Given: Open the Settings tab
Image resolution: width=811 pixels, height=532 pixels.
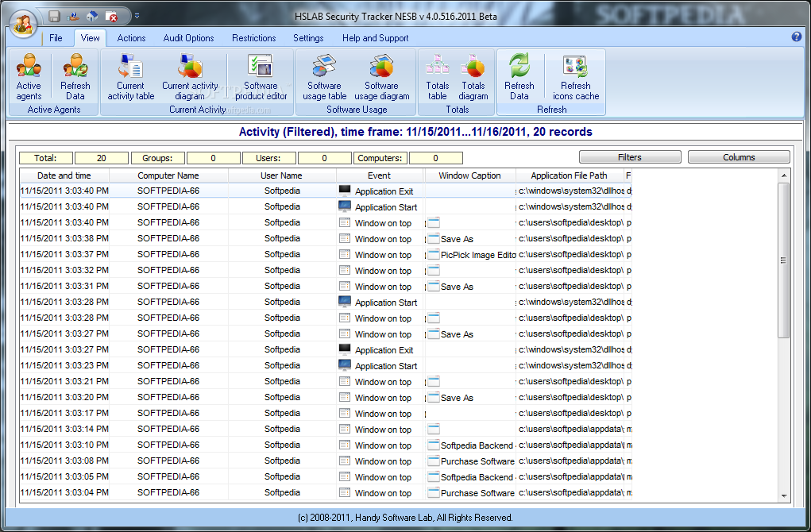Looking at the screenshot, I should pos(308,38).
